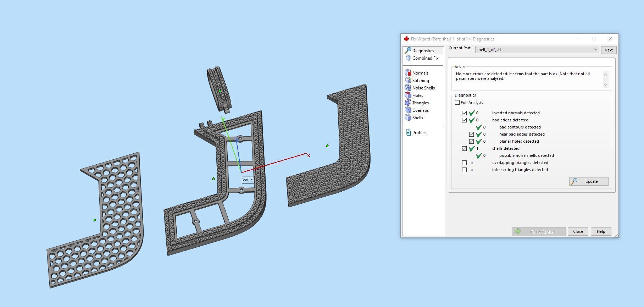
Task: Click the Next part button
Action: point(609,50)
